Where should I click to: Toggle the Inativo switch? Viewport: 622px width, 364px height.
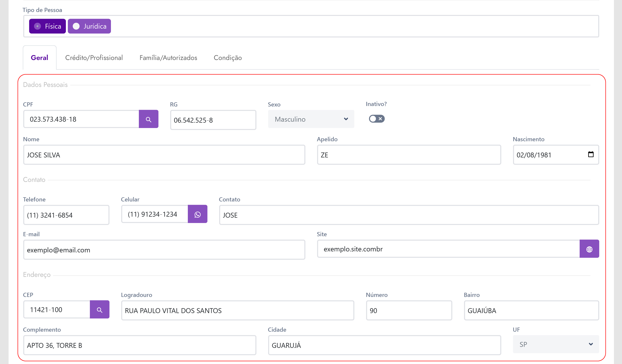376,119
